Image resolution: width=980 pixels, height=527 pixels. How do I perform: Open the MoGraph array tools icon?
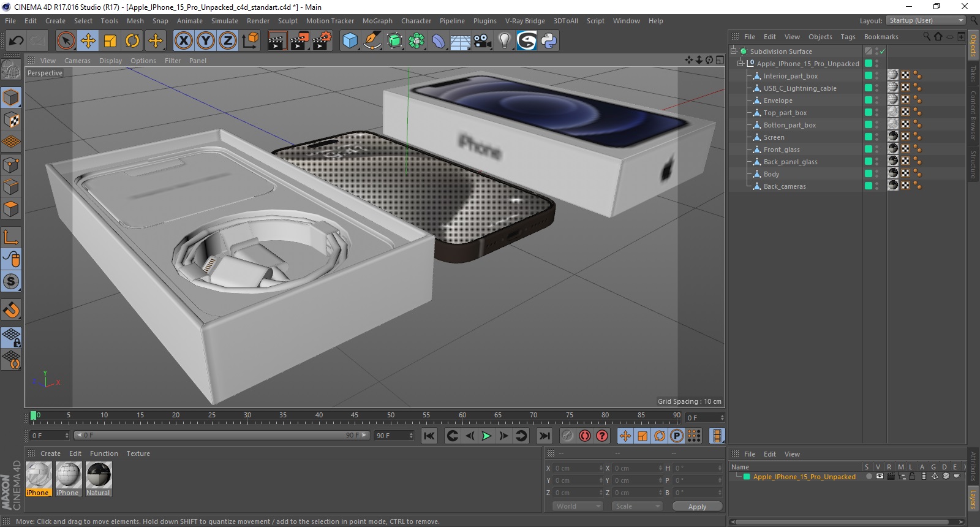pyautogui.click(x=417, y=41)
